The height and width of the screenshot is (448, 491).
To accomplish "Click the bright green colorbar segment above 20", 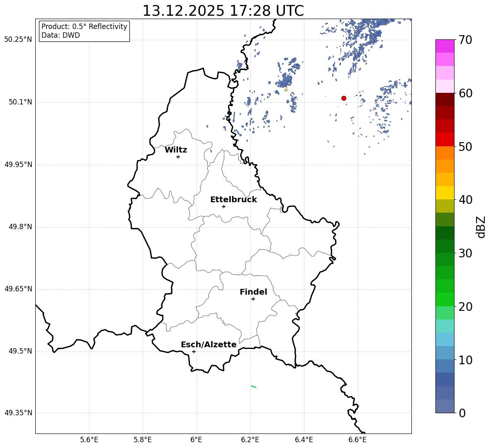I will pos(445,299).
